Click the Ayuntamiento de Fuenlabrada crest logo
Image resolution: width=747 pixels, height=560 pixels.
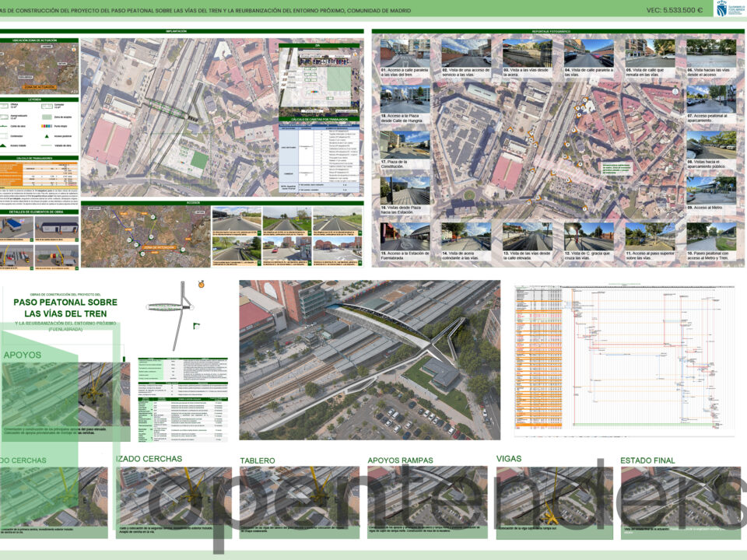point(723,9)
